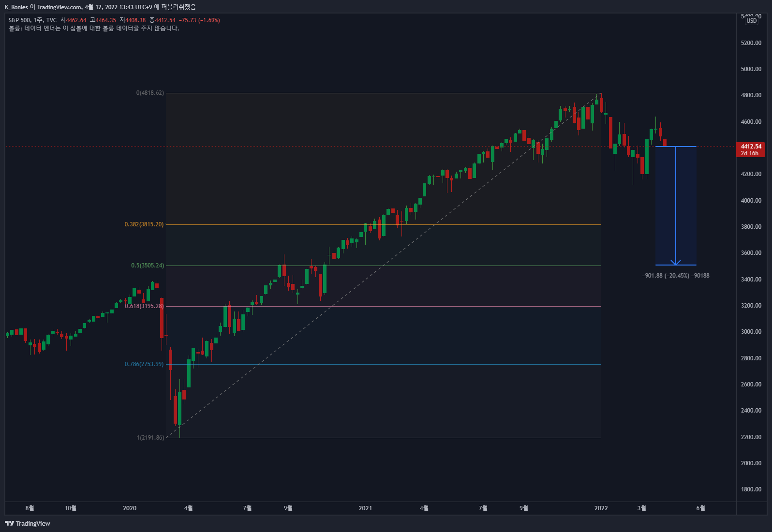Screen dimensions: 772x532
Task: Click the 4000.00 price axis label
Action: 751,201
